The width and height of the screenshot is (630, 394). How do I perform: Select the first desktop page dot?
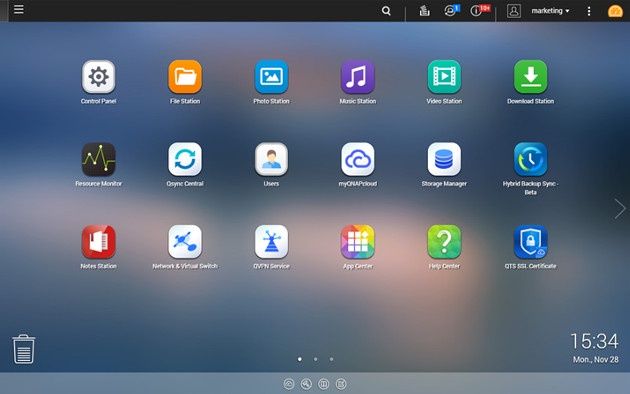coord(300,359)
